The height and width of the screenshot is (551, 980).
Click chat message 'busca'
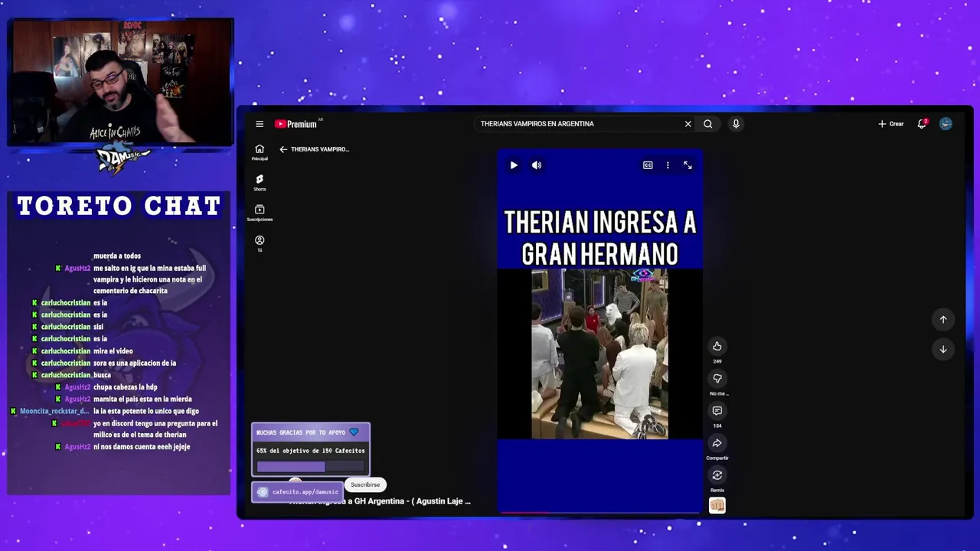[102, 375]
